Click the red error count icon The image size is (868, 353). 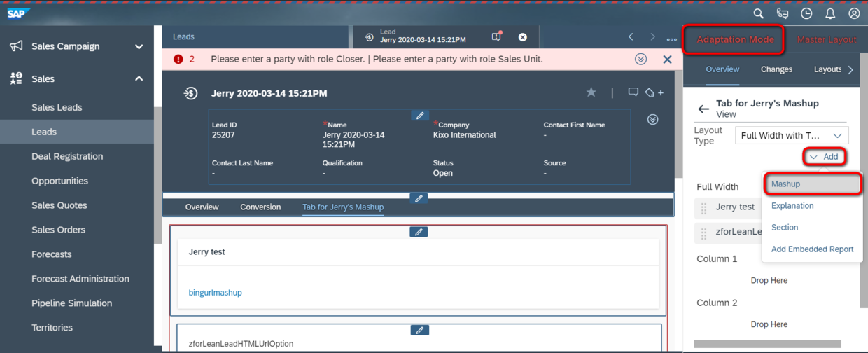click(178, 60)
